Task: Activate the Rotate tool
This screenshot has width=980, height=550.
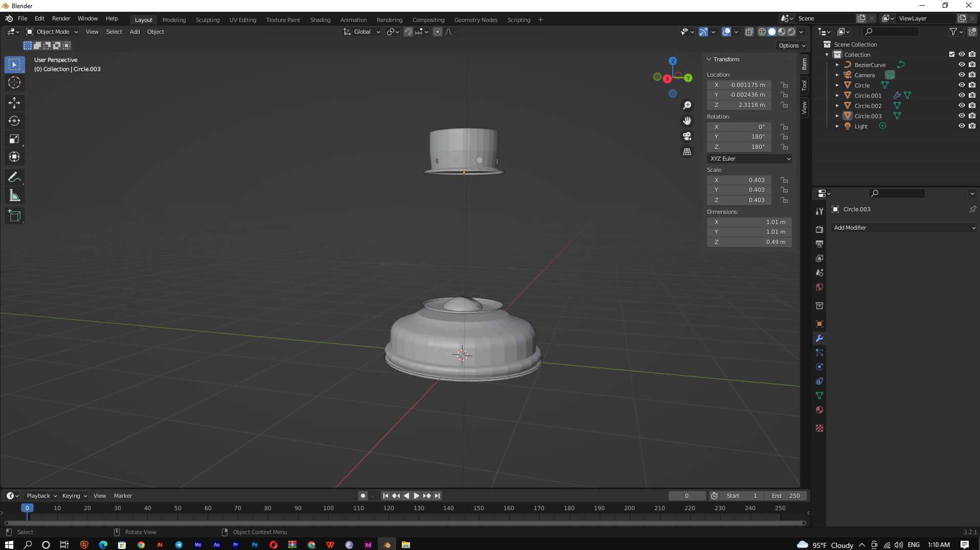Action: pos(14,121)
